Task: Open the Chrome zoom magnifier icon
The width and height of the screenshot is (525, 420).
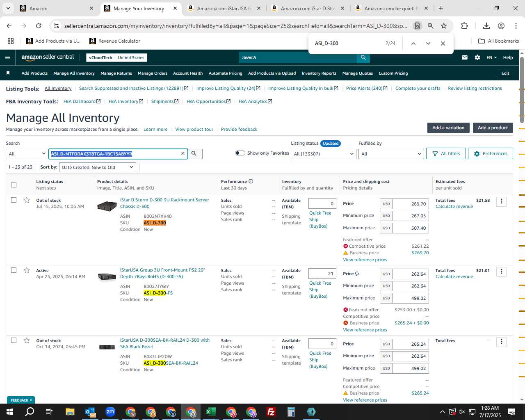Action: pos(431,26)
